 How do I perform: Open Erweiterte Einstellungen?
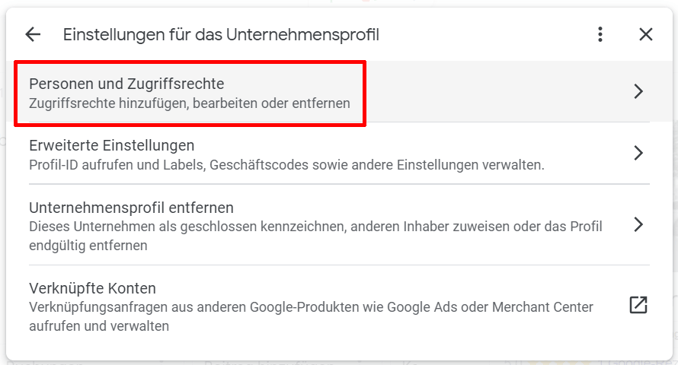click(339, 154)
